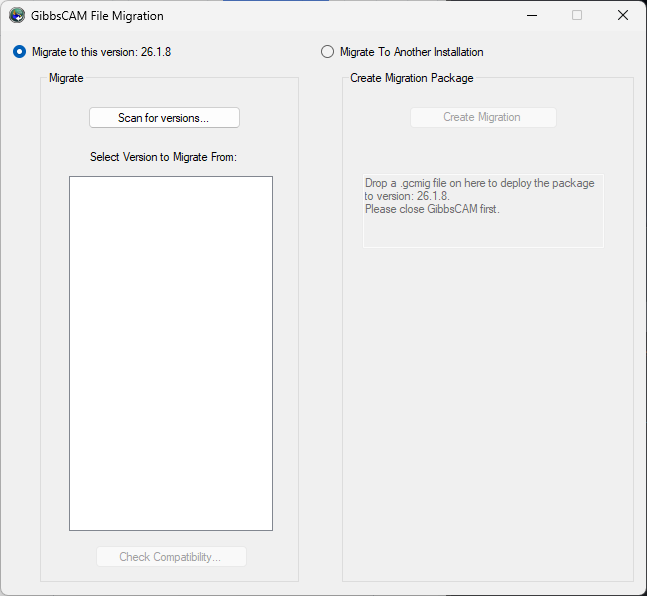
Task: Click inside the version list box
Action: click(x=171, y=353)
